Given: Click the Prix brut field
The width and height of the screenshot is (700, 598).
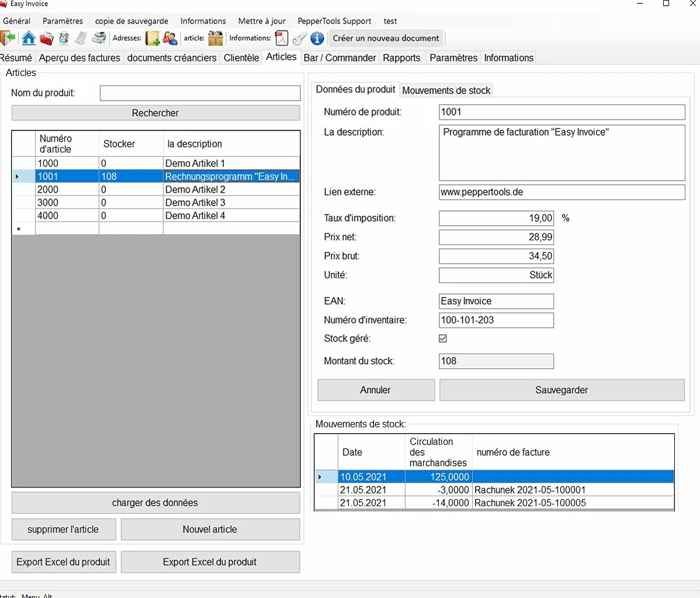Looking at the screenshot, I should pos(497,257).
